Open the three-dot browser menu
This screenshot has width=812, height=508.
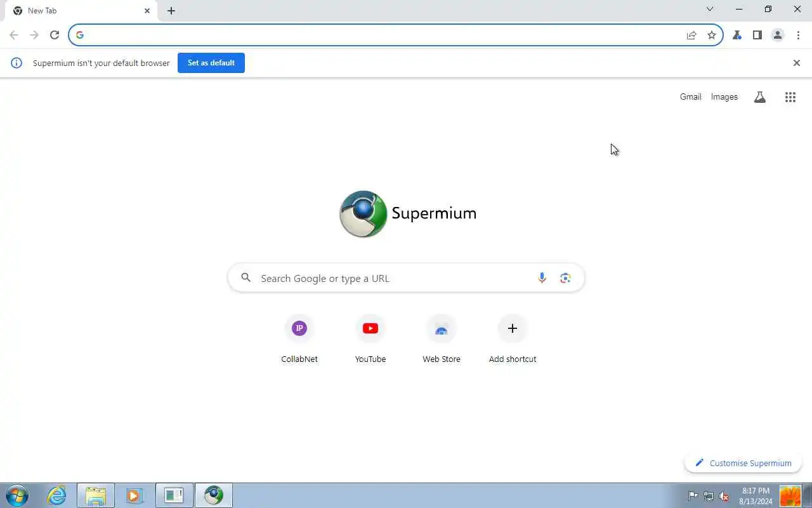798,35
